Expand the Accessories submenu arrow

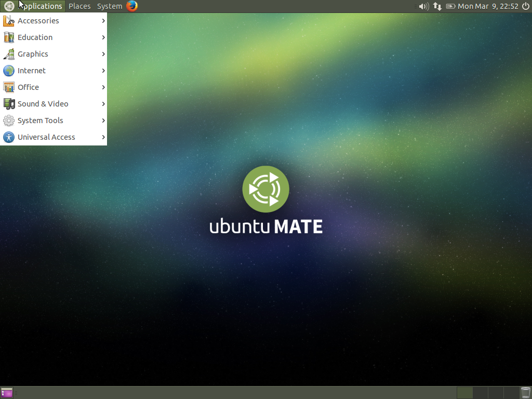click(x=103, y=21)
